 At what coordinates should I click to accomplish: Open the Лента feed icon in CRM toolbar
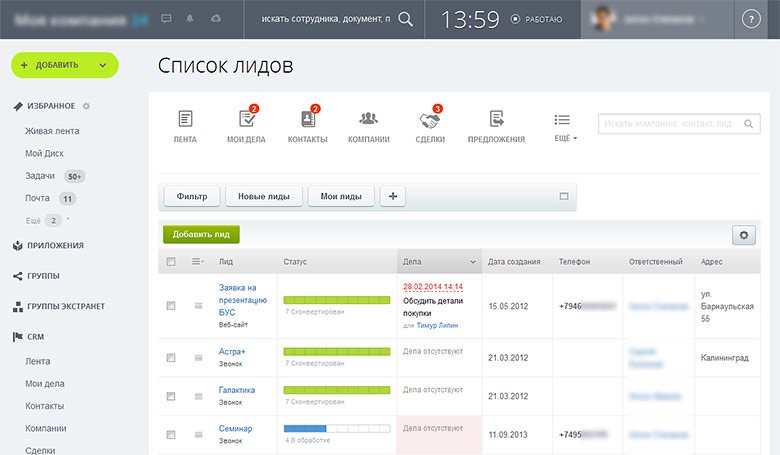pyautogui.click(x=184, y=120)
